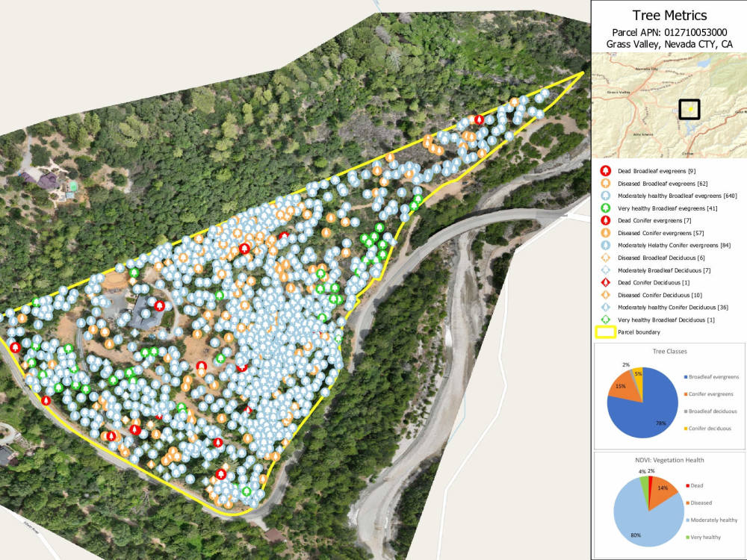This screenshot has width=747, height=560.
Task: Click the 'Grass Valley, Nevada CTY, CA' text
Action: click(669, 44)
